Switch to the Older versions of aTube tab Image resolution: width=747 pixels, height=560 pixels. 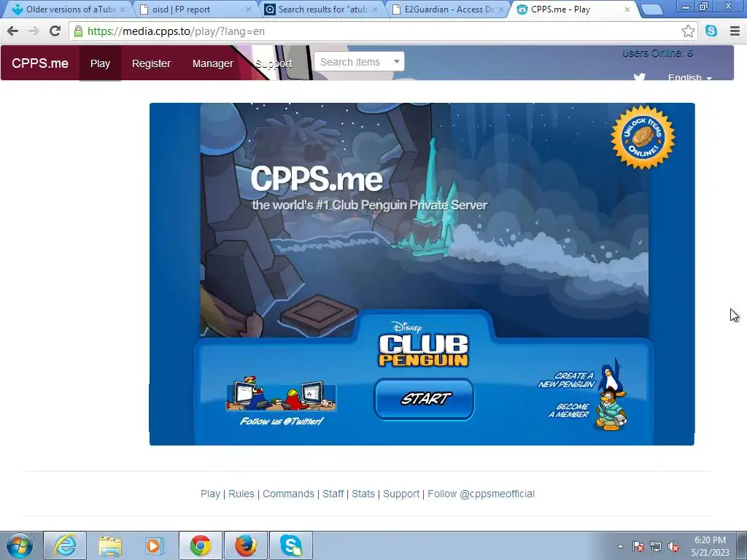[69, 9]
